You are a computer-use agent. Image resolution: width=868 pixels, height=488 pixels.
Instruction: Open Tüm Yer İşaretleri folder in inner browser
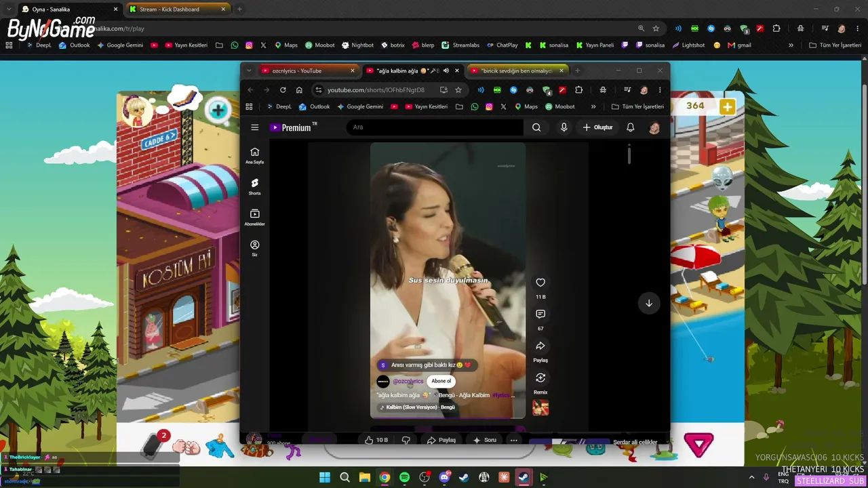pos(637,106)
